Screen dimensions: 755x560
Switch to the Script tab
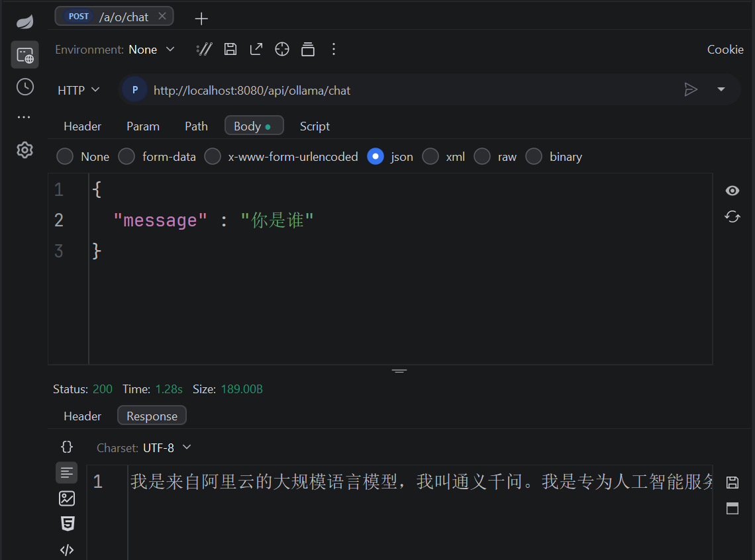tap(314, 126)
